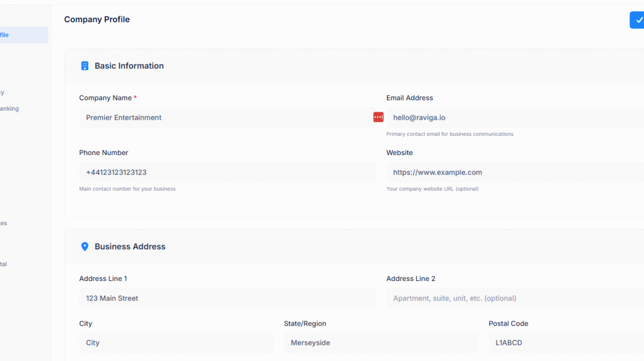Viewport: 644px width, 361px height.
Task: Click the City input field
Action: (x=176, y=342)
